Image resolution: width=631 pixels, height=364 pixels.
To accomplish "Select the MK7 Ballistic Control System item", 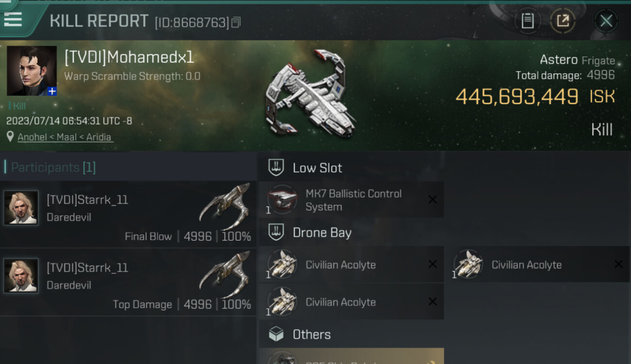I will (x=351, y=200).
